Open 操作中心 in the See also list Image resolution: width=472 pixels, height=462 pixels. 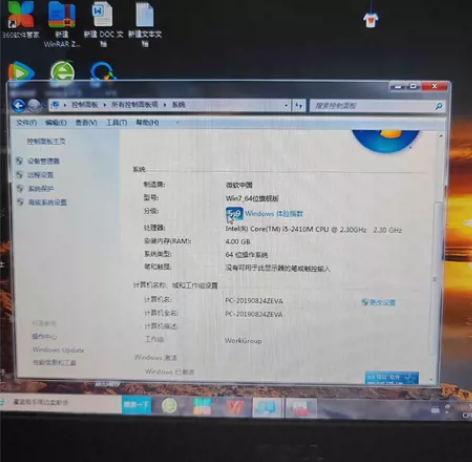(44, 336)
